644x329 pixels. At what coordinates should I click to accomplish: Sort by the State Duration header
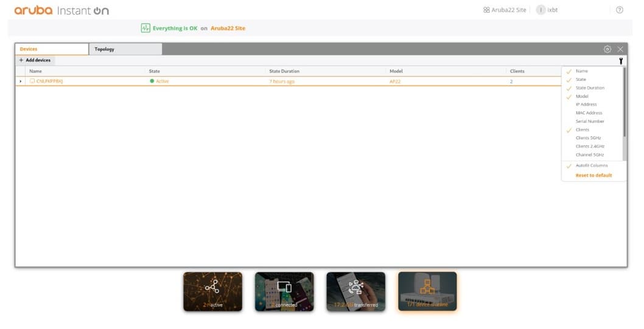click(x=284, y=71)
